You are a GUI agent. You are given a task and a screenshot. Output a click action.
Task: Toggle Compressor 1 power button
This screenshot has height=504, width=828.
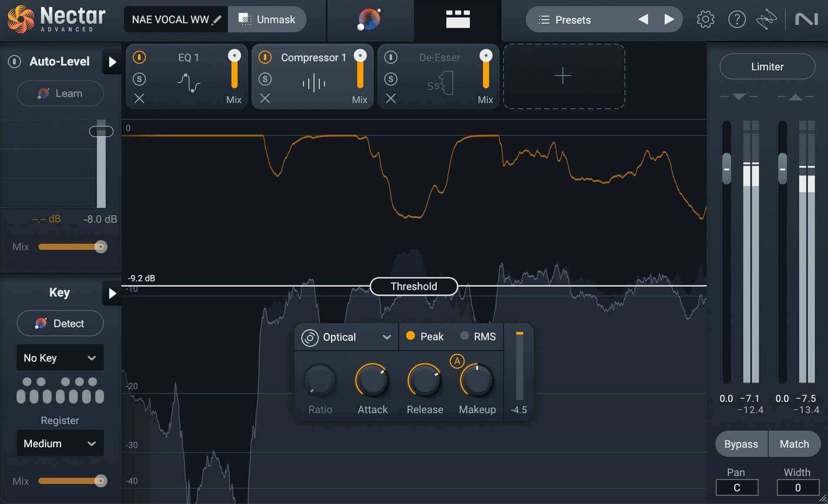[265, 57]
